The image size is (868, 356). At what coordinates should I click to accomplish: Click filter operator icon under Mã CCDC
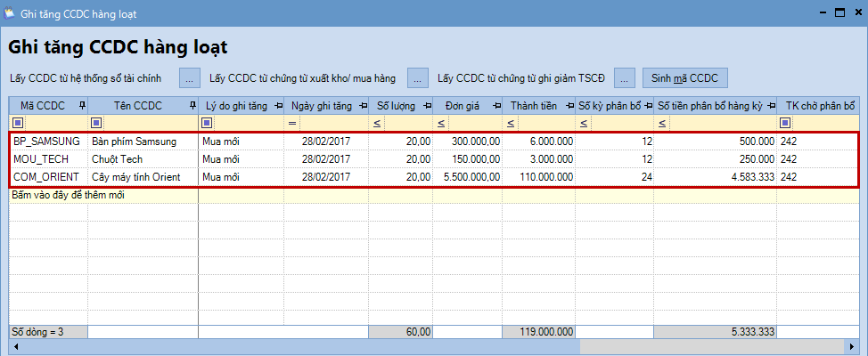17,123
